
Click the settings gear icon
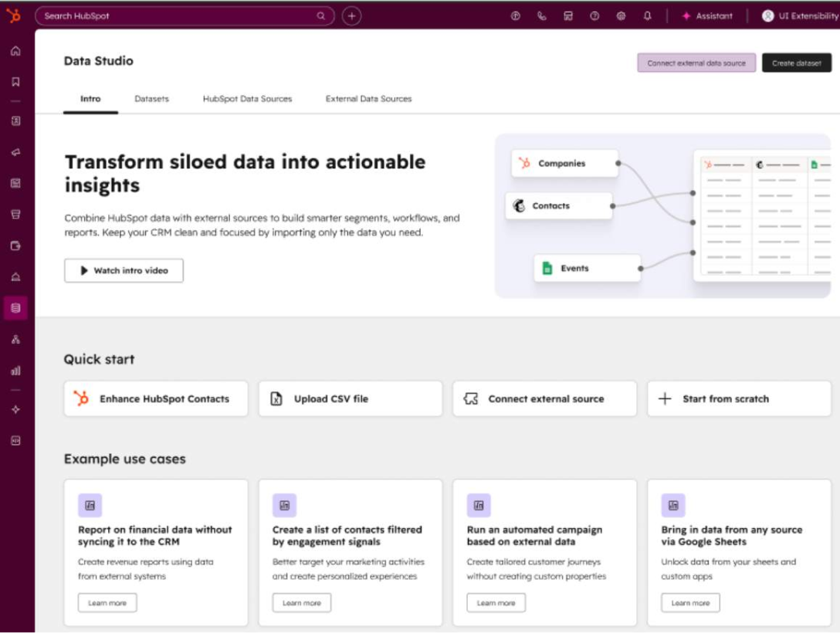click(x=620, y=15)
